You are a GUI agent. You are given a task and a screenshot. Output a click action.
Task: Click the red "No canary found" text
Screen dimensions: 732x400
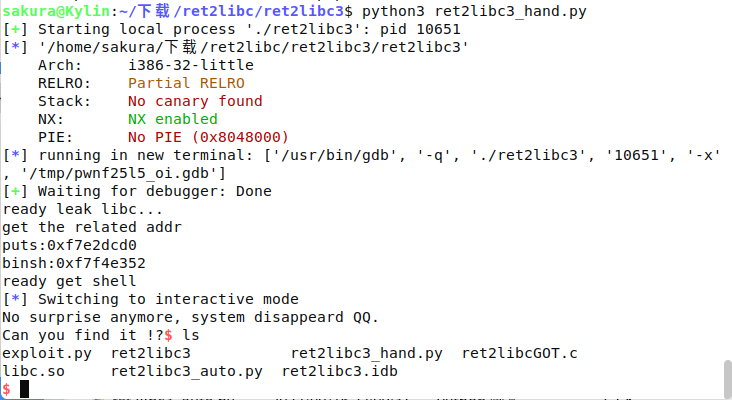point(195,101)
